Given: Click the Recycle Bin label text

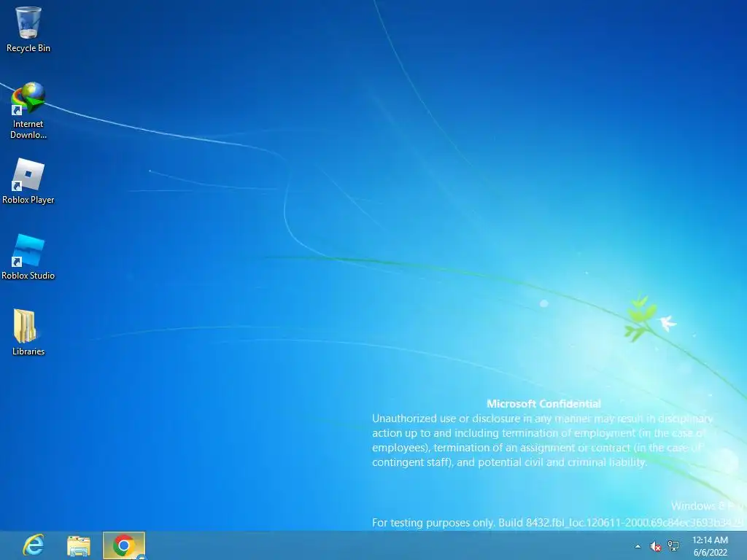Looking at the screenshot, I should point(28,48).
